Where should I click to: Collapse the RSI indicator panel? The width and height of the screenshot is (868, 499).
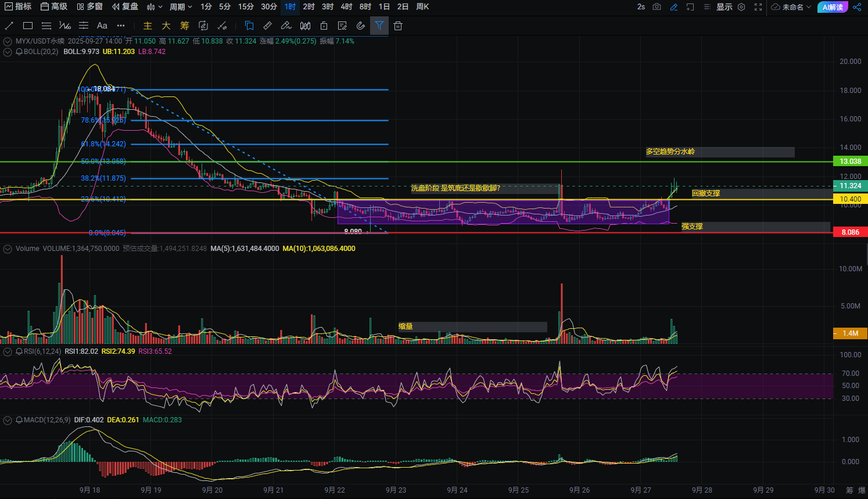click(8, 351)
